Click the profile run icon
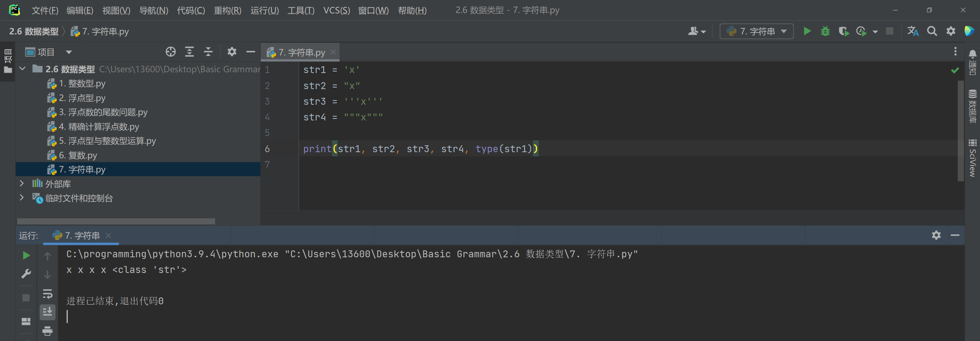 pos(861,31)
